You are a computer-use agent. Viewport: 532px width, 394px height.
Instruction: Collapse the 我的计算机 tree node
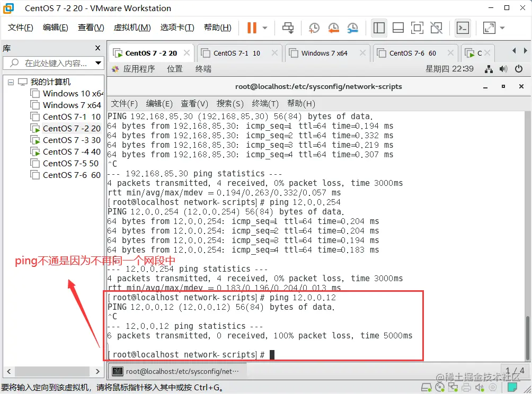pos(12,82)
